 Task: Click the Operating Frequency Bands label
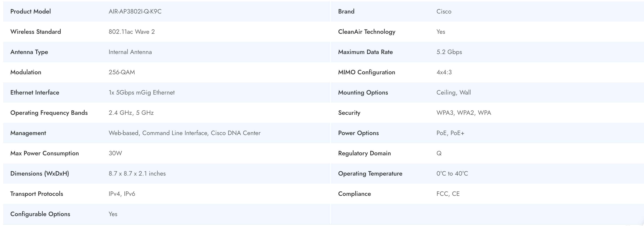[x=49, y=113]
